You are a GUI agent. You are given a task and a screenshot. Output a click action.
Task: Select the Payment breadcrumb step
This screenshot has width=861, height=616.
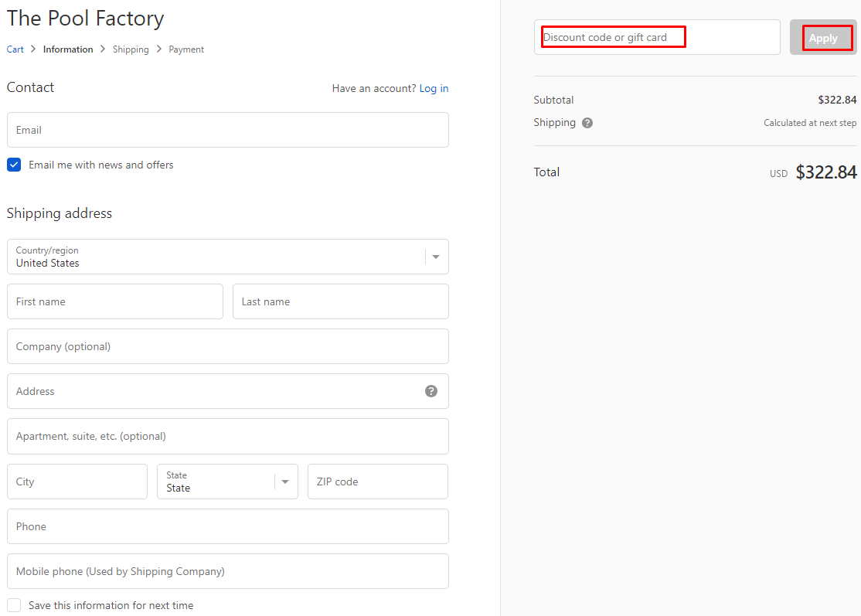pyautogui.click(x=186, y=49)
